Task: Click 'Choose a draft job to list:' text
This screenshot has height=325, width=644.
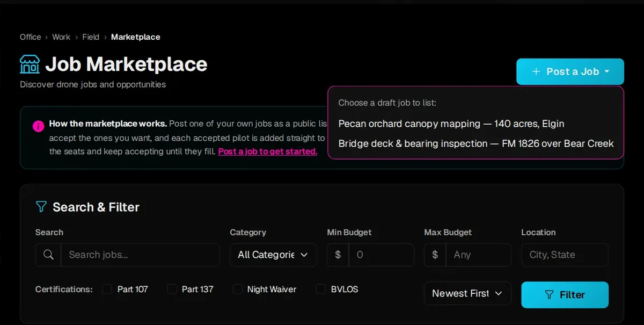Action: [387, 103]
